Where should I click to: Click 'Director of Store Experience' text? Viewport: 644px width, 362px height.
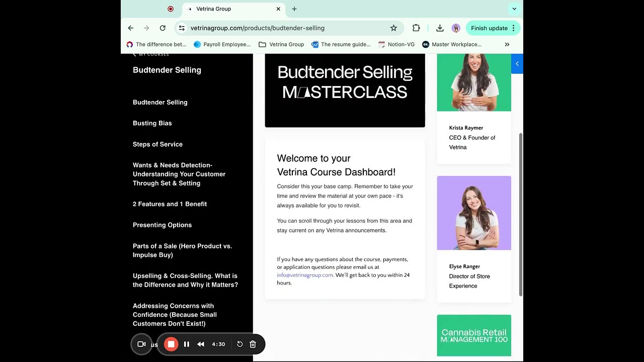point(469,281)
